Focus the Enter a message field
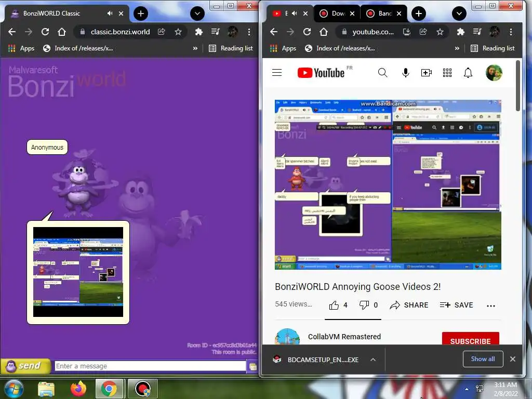Screen dimensions: 532x399 pos(150,366)
